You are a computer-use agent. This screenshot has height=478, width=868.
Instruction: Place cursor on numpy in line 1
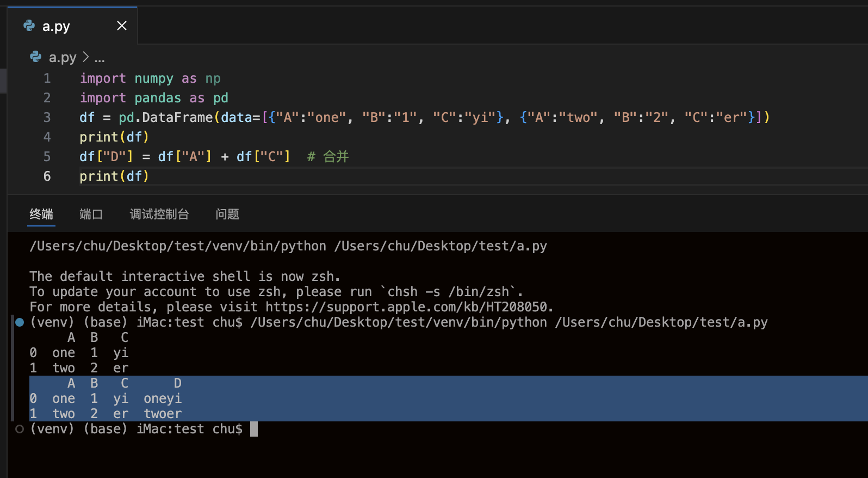point(153,78)
